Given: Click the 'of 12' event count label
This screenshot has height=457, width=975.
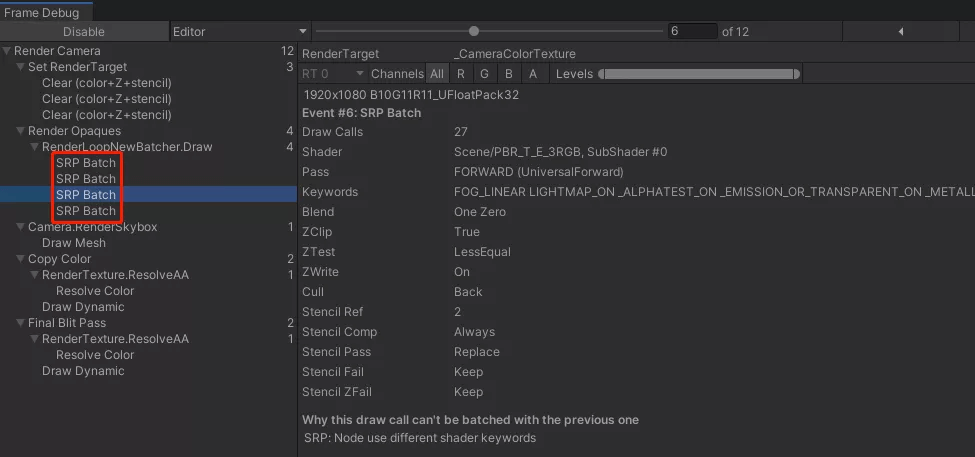Looking at the screenshot, I should pos(736,32).
